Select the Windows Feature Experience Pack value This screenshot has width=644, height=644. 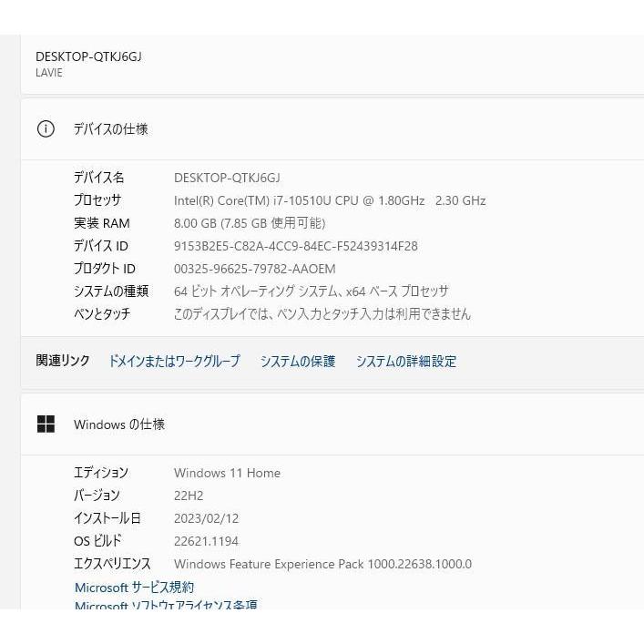[x=322, y=564]
